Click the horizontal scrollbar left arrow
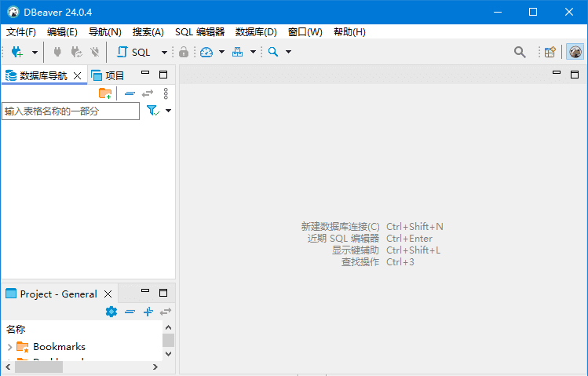The image size is (588, 376). point(8,367)
